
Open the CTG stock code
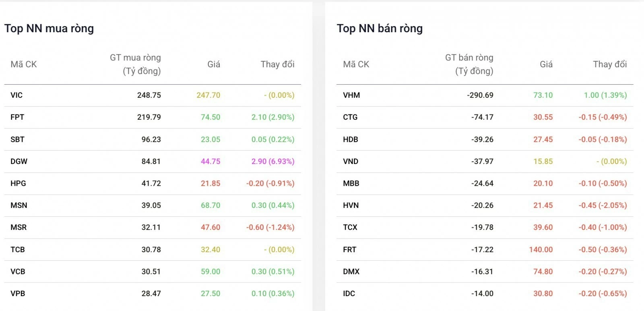350,117
